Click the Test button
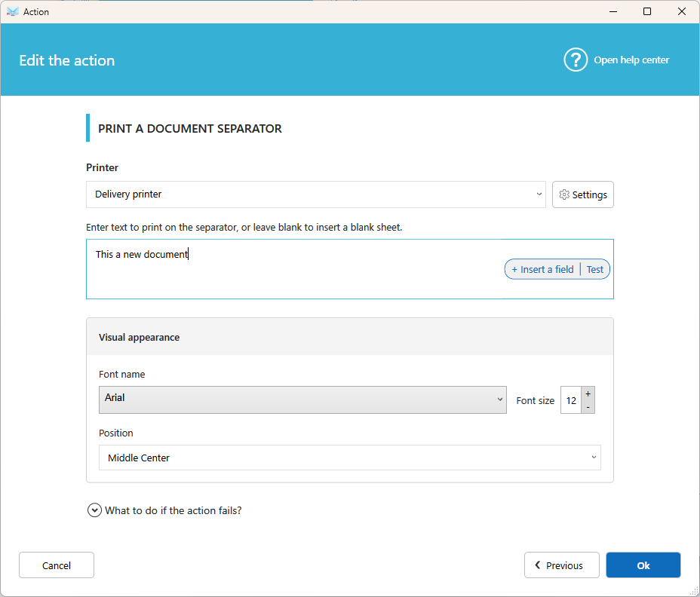The image size is (700, 597). click(x=594, y=270)
